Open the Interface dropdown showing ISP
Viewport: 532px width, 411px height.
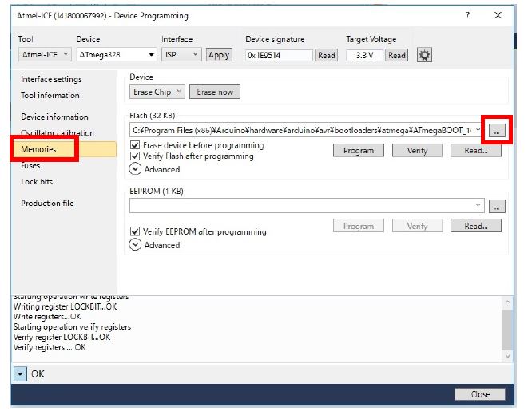coord(181,55)
